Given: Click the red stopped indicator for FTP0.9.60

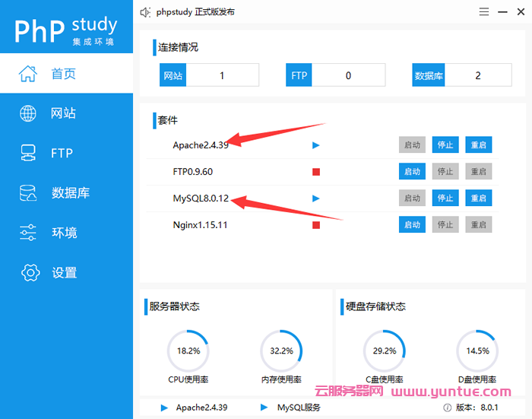Looking at the screenshot, I should point(316,172).
